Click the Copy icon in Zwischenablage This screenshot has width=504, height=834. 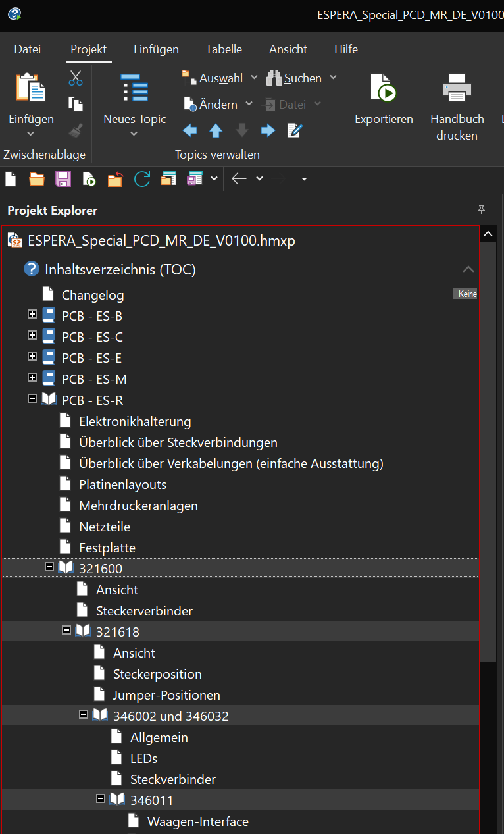click(76, 104)
